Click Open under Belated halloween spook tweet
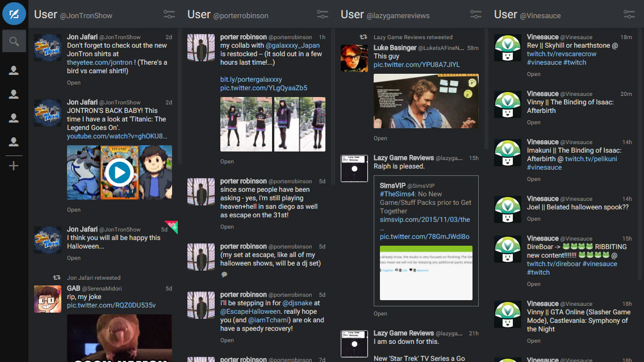Viewport: 644px width, 362px height. click(533, 219)
